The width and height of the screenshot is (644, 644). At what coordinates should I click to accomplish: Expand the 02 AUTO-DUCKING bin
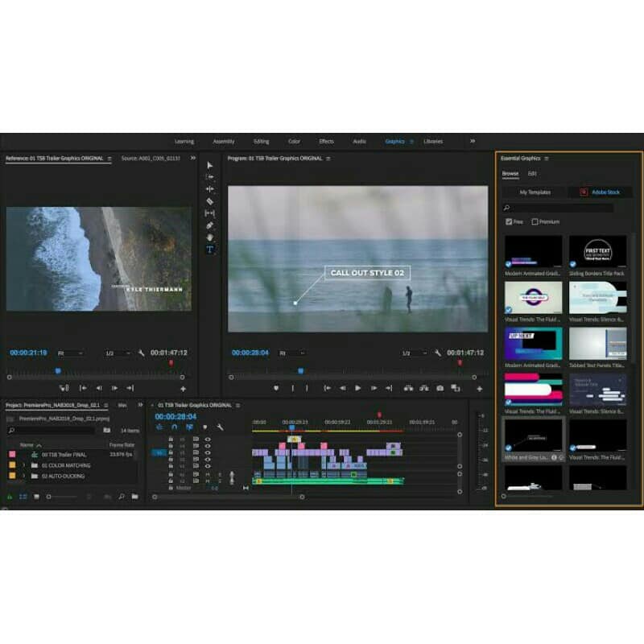coord(23,476)
